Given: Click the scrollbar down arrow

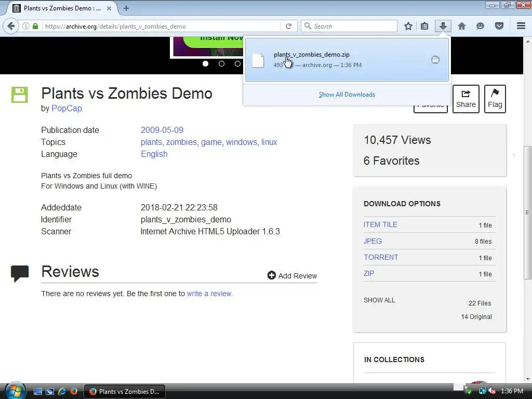Looking at the screenshot, I should 527,379.
